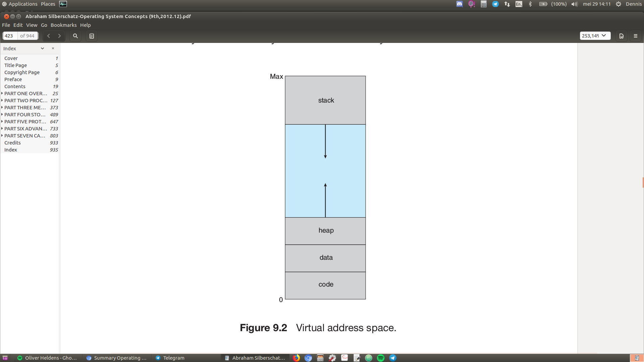The width and height of the screenshot is (644, 362).
Task: Open the hamburger options menu
Action: 635,36
